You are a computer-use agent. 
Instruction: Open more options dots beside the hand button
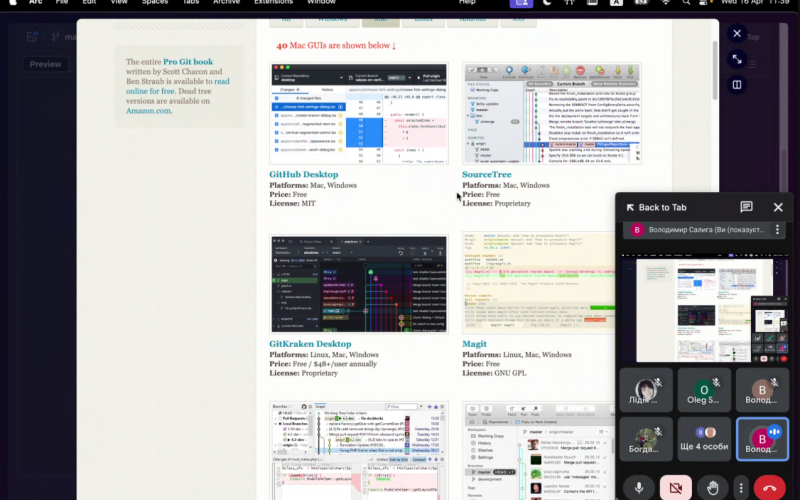tap(741, 488)
